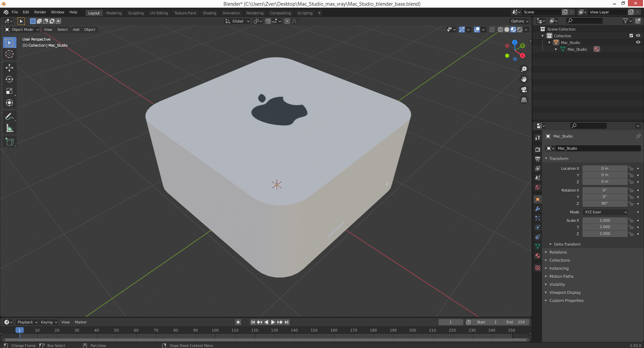Screen dimensions: 644x348
Task: Switch to Modeling workspace tab
Action: tap(114, 13)
